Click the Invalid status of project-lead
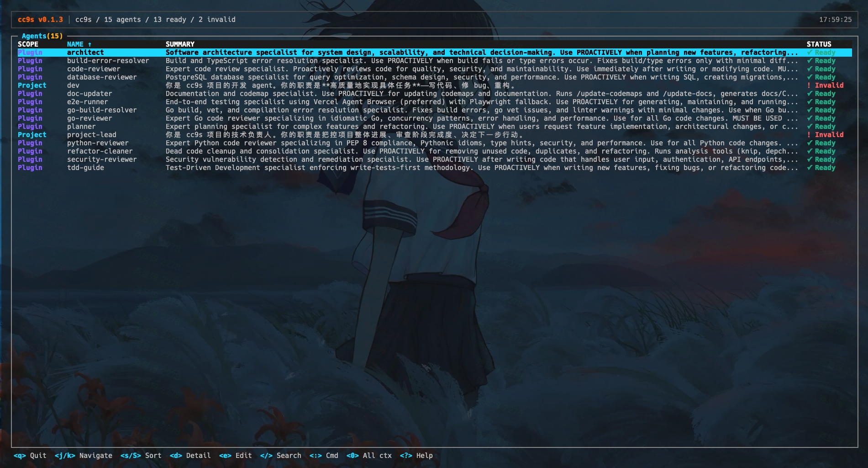 tap(825, 135)
